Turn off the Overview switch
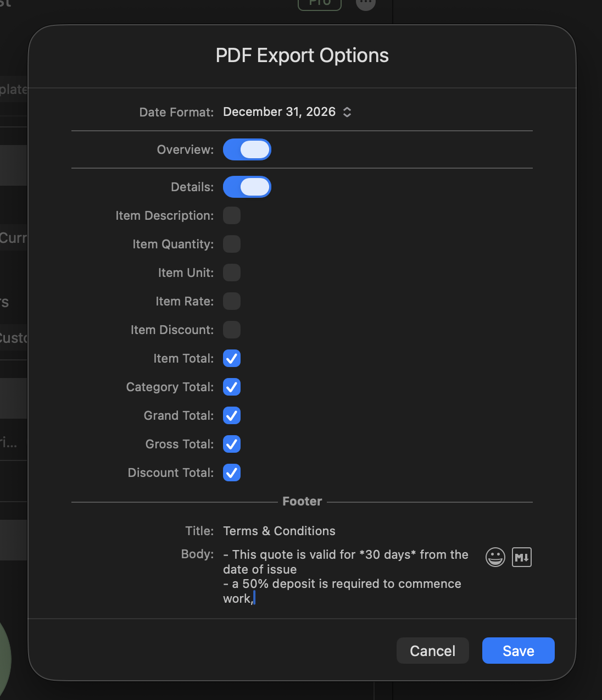 pos(247,149)
